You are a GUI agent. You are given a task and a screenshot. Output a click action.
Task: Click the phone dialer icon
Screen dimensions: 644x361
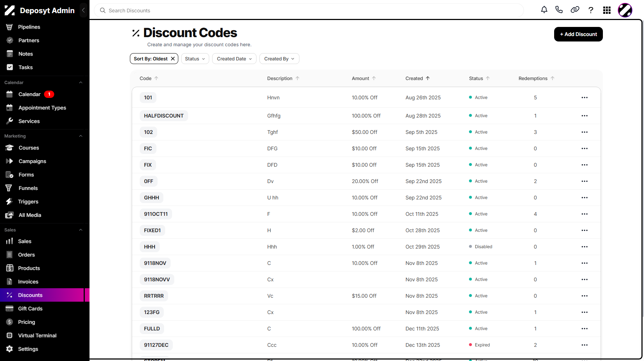click(x=559, y=10)
